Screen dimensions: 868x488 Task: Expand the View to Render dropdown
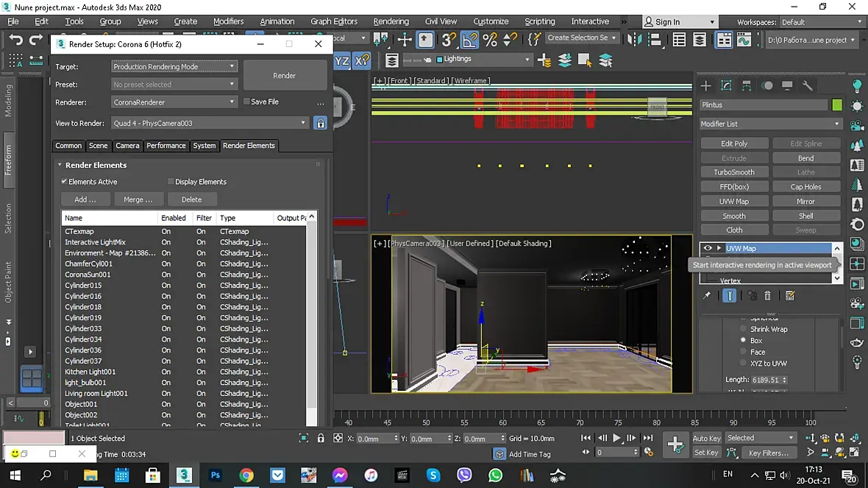[210, 124]
